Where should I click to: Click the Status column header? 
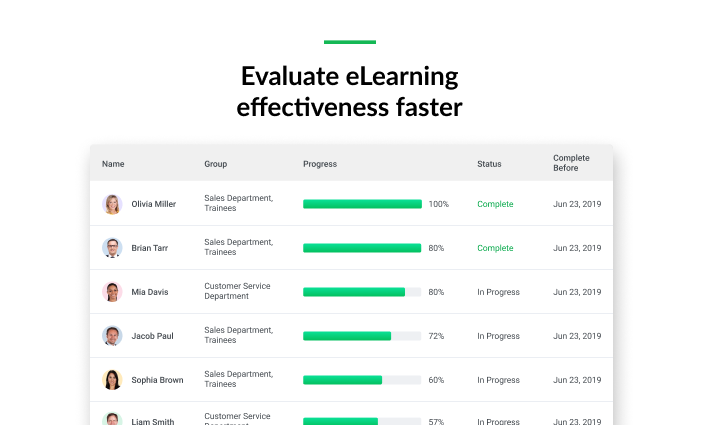(489, 164)
